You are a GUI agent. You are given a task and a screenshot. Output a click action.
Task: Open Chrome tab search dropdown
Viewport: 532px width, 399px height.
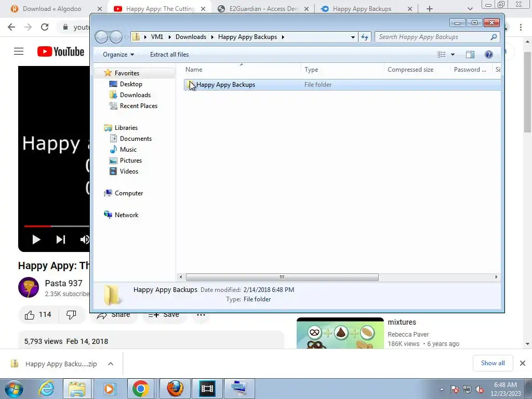tap(470, 9)
